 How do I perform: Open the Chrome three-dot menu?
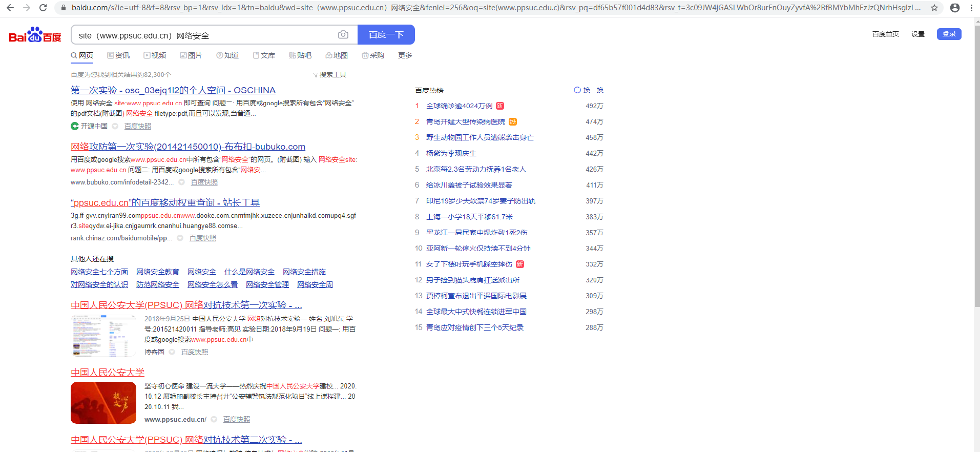coord(971,8)
